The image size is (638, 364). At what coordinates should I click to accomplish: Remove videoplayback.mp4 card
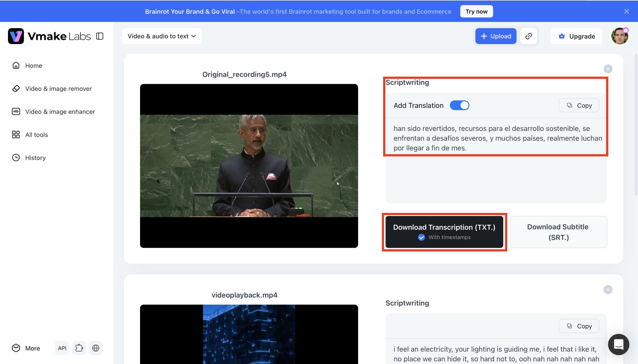tap(608, 290)
